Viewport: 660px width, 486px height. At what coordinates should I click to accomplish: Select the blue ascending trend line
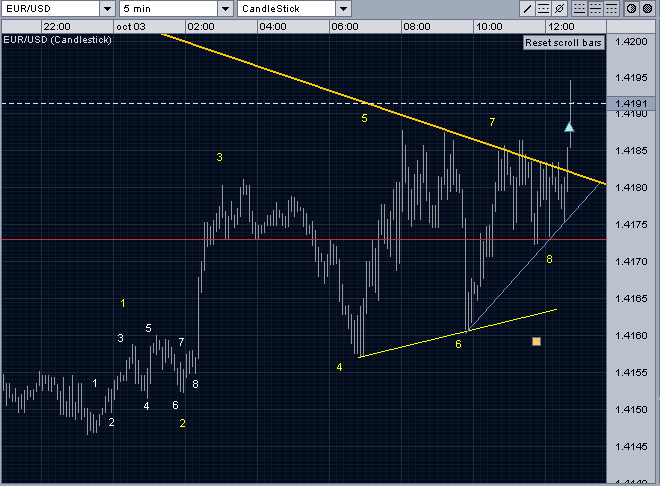(x=535, y=256)
